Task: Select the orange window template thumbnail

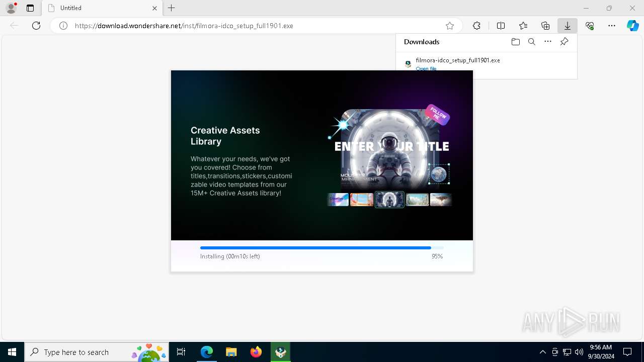Action: coord(362,200)
